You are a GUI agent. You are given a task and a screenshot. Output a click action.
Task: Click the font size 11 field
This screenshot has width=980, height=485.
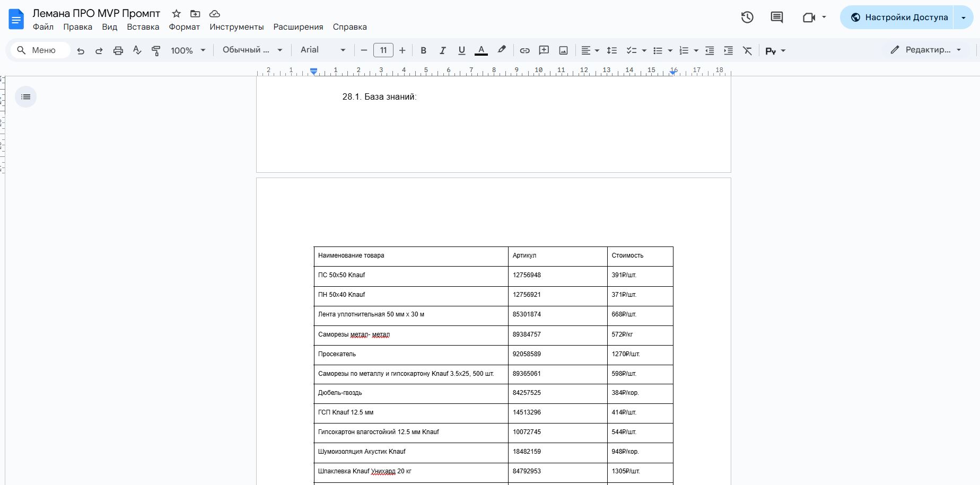pos(383,50)
